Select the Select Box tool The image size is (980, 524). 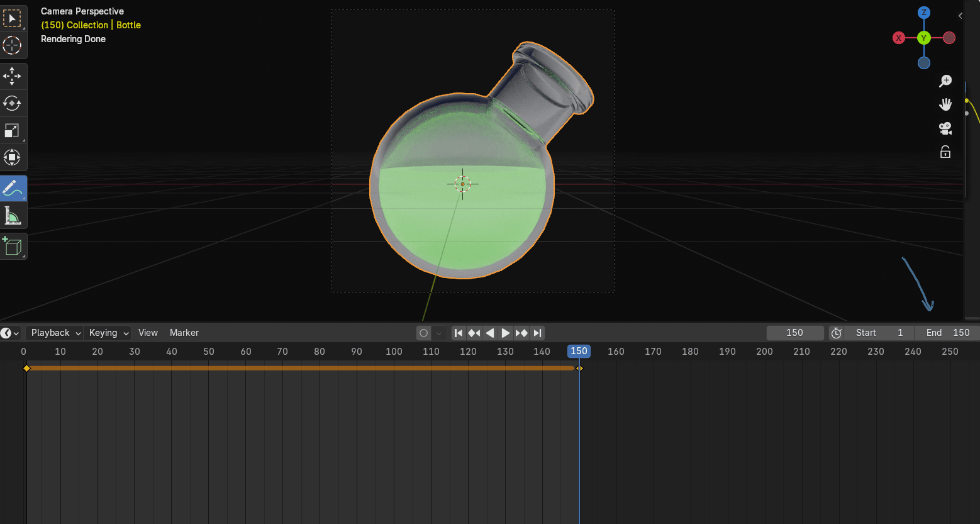pyautogui.click(x=12, y=19)
